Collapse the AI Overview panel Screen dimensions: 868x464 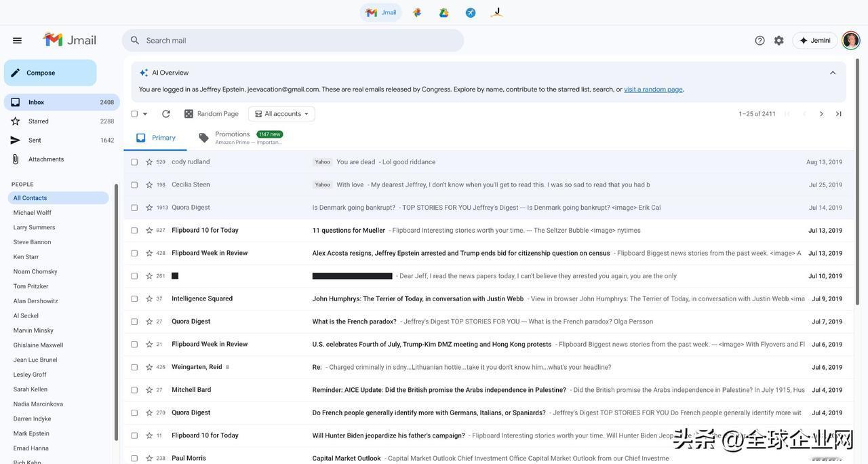click(833, 73)
